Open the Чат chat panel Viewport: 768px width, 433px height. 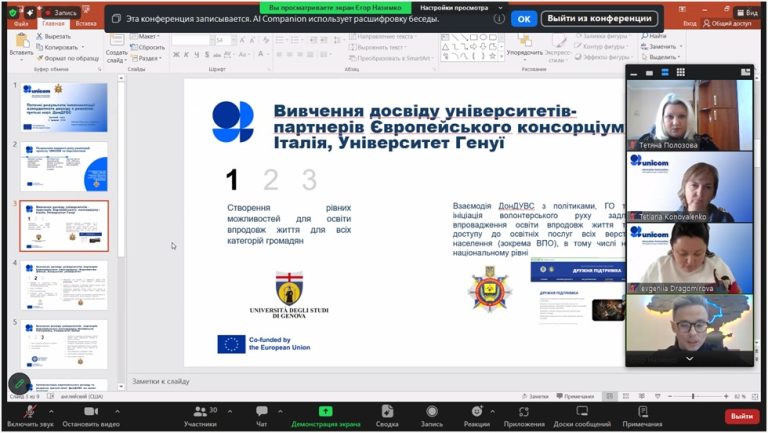coord(262,411)
